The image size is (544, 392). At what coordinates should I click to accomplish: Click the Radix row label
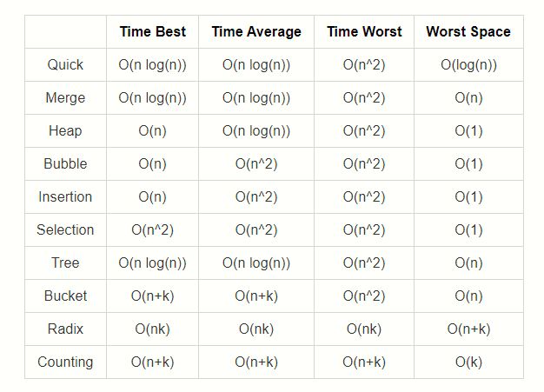click(x=65, y=329)
